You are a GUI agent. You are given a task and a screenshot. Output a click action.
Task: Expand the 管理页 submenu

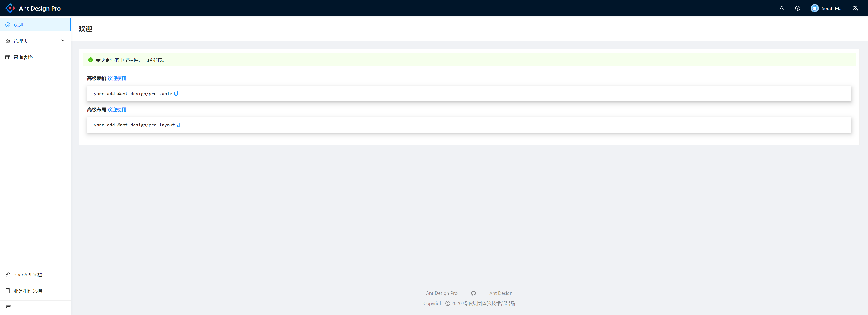tap(21, 41)
